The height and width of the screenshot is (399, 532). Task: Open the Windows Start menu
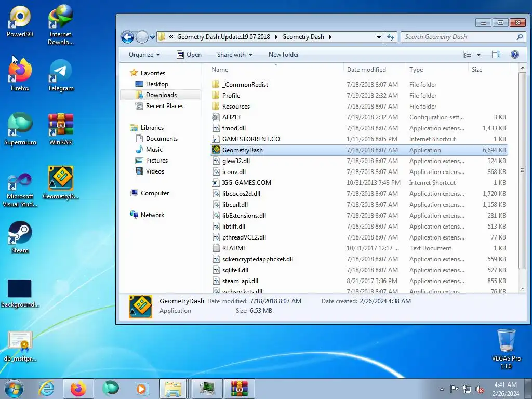14,389
